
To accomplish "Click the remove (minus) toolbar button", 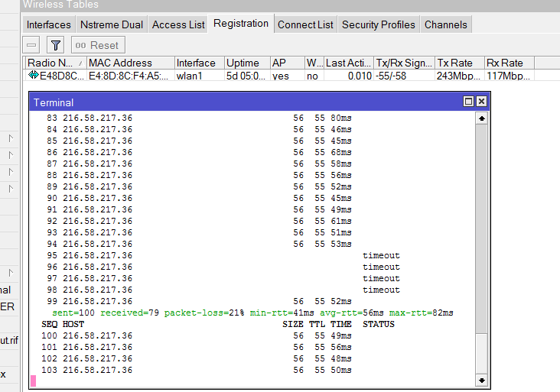I will click(31, 45).
